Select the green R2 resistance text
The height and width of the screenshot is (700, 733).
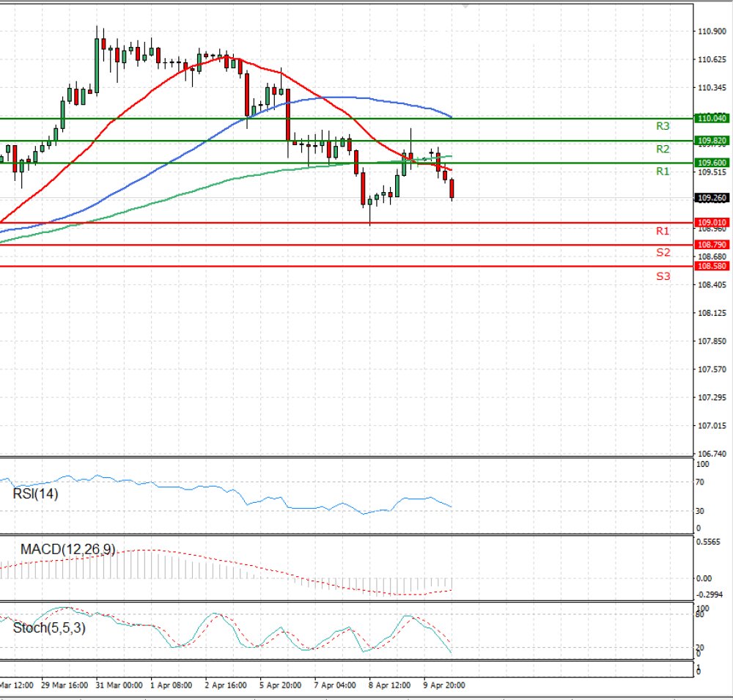click(663, 150)
